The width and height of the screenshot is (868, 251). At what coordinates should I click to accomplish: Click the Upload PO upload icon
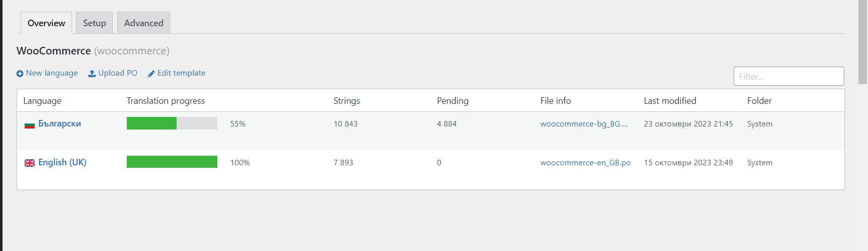point(92,74)
